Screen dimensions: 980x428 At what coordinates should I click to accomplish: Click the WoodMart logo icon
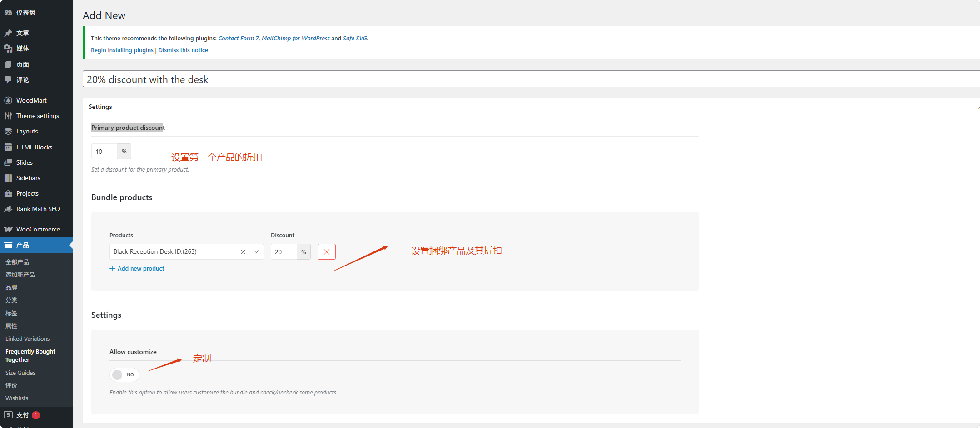pyautogui.click(x=8, y=100)
